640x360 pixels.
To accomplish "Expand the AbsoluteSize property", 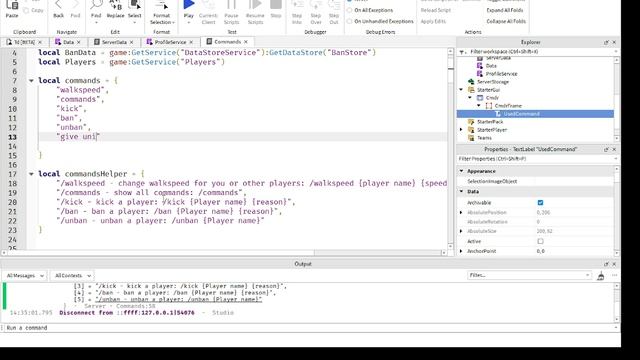I will pos(461,231).
